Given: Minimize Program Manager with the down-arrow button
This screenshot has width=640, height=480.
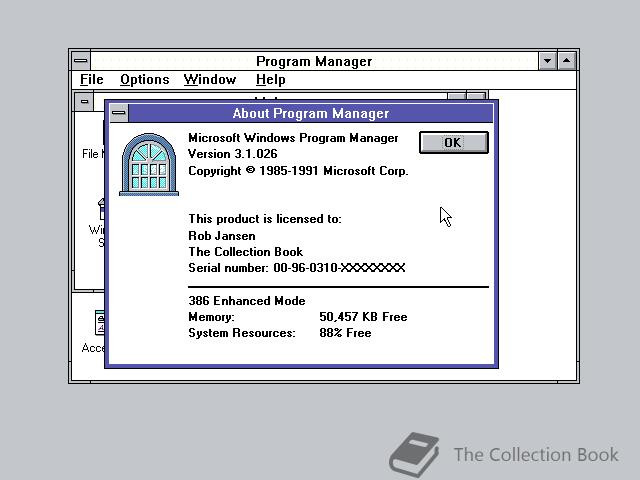Looking at the screenshot, I should click(547, 61).
